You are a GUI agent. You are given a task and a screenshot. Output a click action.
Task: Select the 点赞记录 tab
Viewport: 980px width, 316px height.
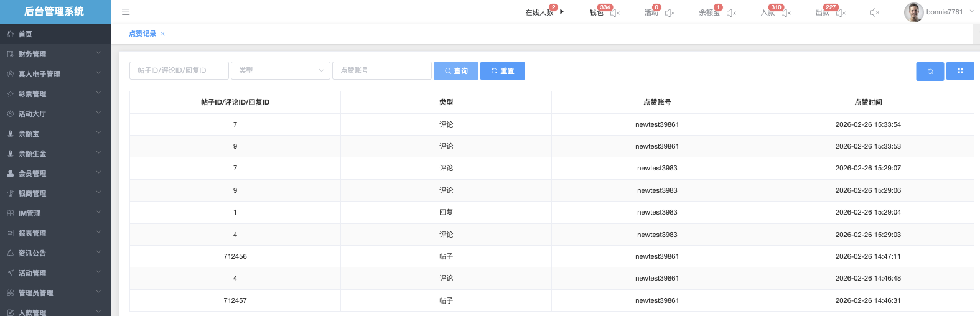pos(142,34)
